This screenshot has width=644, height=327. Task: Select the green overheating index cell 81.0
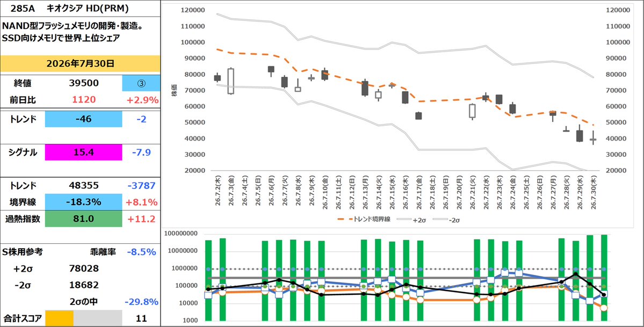coord(83,219)
